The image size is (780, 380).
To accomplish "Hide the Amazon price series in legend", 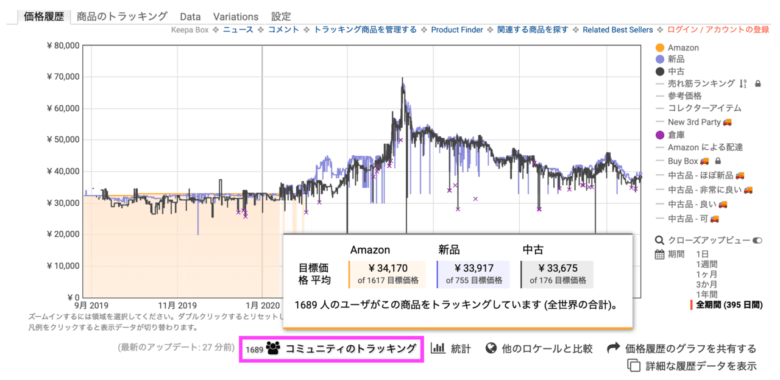I will 683,48.
